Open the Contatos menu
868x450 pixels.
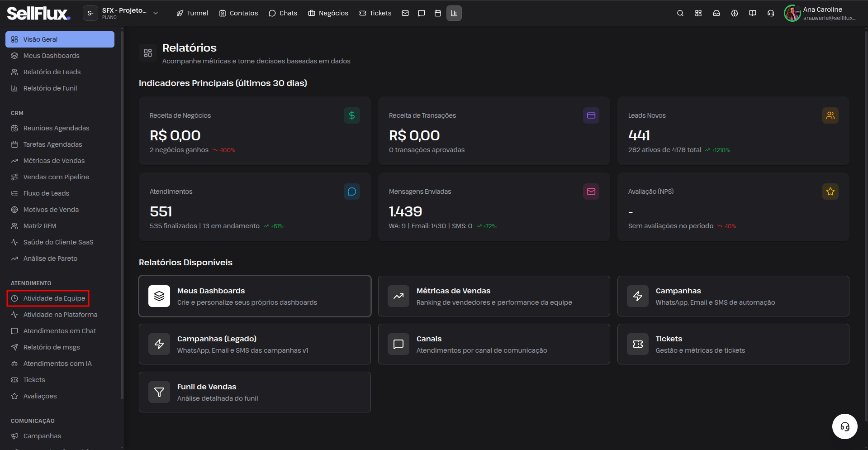(238, 13)
